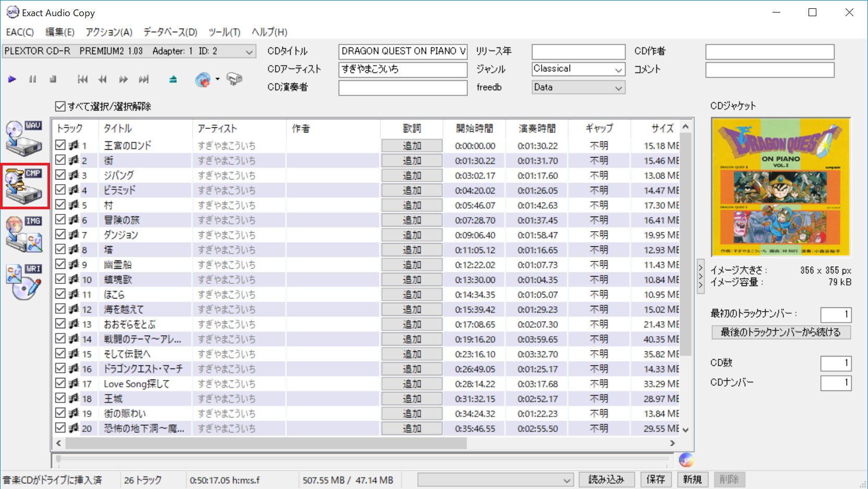This screenshot has width=868, height=489.
Task: Click the CD演奏者 input field
Action: point(403,88)
